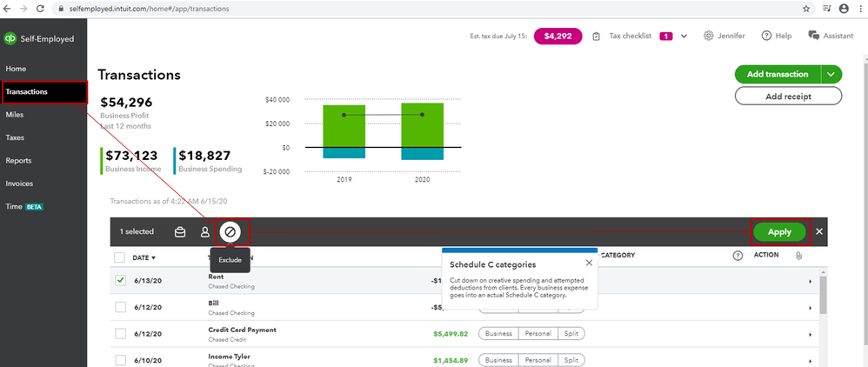Bookmark the page with the star icon
The image size is (868, 367).
click(x=806, y=9)
